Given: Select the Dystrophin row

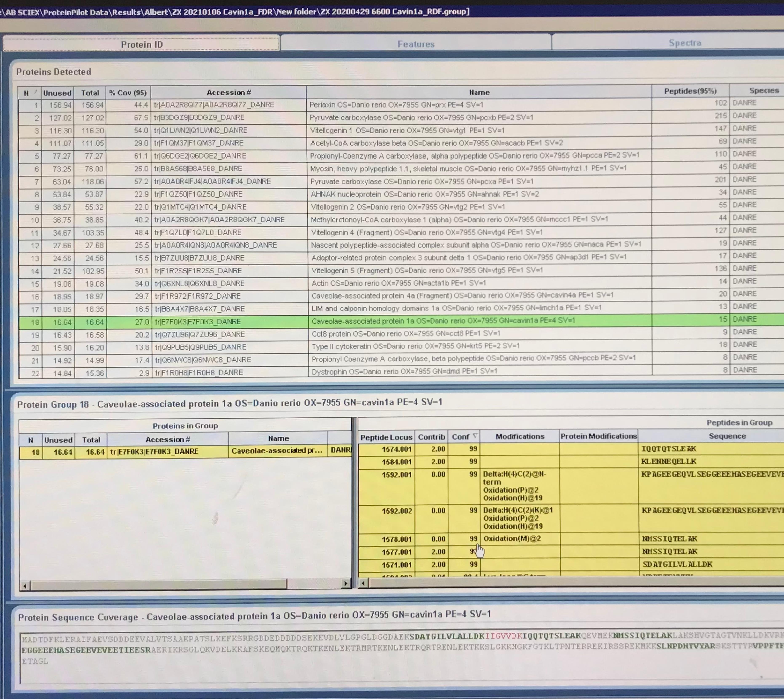Looking at the screenshot, I should tap(401, 372).
